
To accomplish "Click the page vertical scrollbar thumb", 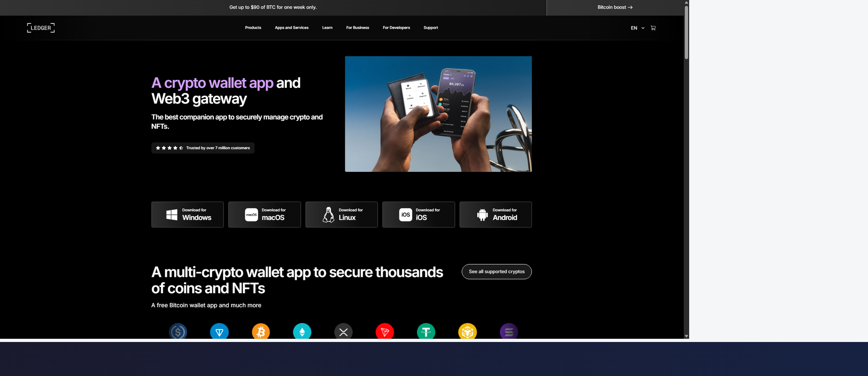I will pyautogui.click(x=686, y=32).
